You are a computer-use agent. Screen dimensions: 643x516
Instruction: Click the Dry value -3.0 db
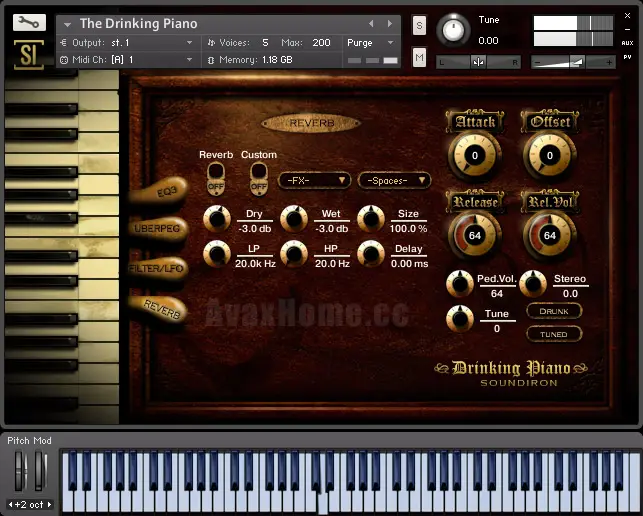coord(255,229)
